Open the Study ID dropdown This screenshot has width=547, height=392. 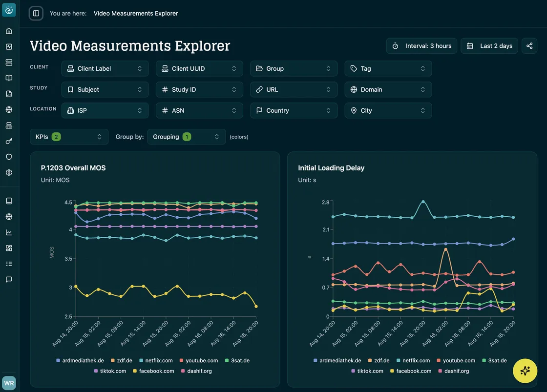pyautogui.click(x=200, y=90)
